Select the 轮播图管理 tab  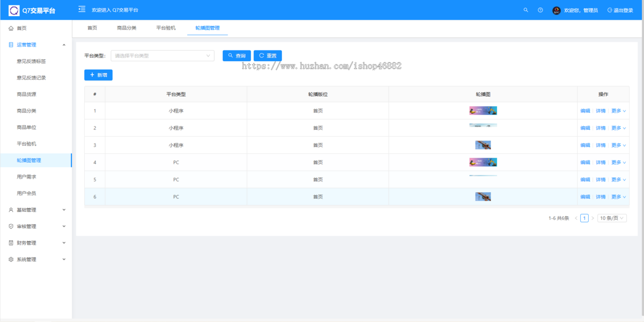pos(208,28)
